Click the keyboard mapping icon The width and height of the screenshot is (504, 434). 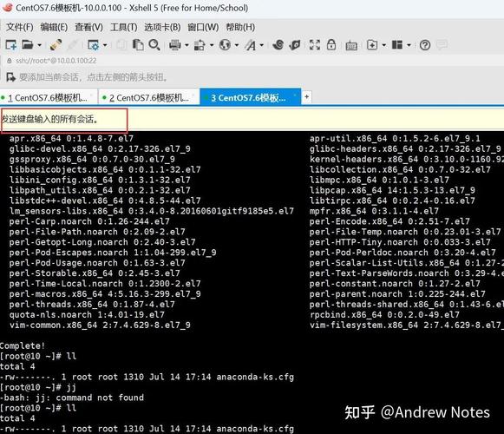(351, 46)
